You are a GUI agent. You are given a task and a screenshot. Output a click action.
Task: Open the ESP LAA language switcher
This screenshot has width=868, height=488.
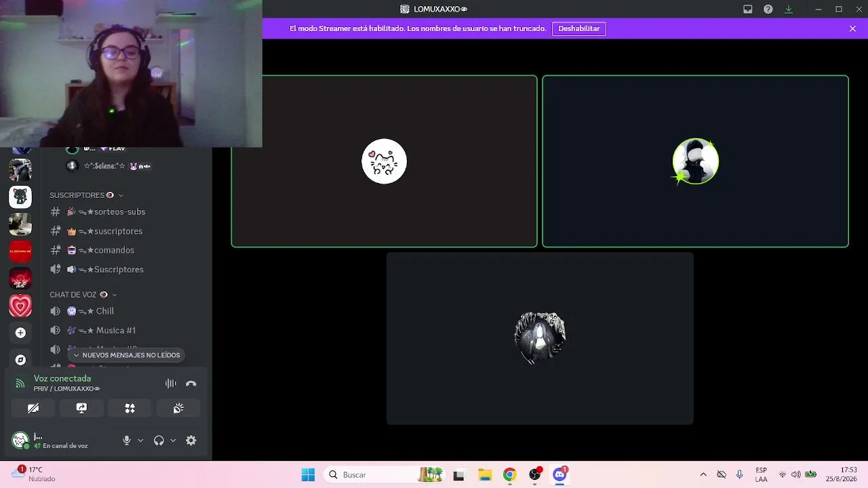(x=762, y=474)
